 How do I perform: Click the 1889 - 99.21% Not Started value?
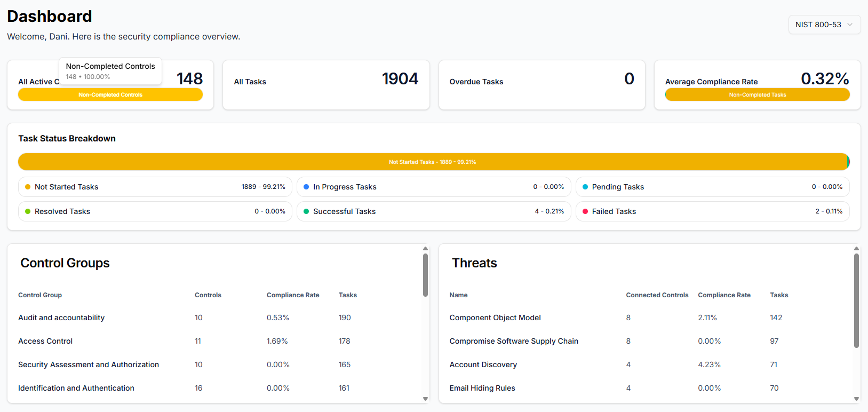[x=264, y=187]
